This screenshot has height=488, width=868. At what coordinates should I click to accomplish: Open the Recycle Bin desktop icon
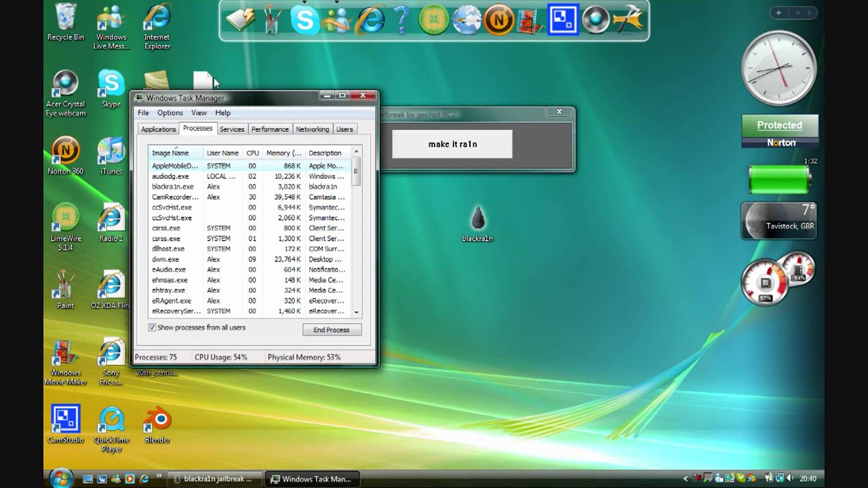(x=66, y=22)
